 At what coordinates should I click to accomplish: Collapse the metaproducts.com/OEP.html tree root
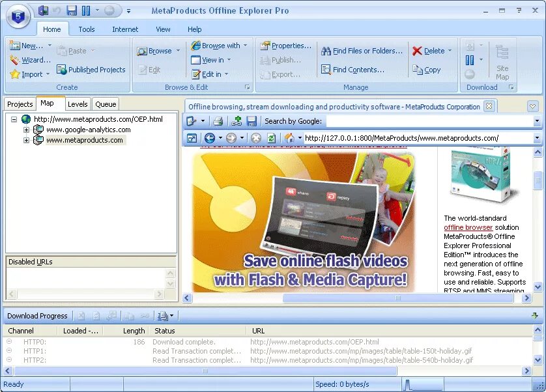(x=14, y=119)
